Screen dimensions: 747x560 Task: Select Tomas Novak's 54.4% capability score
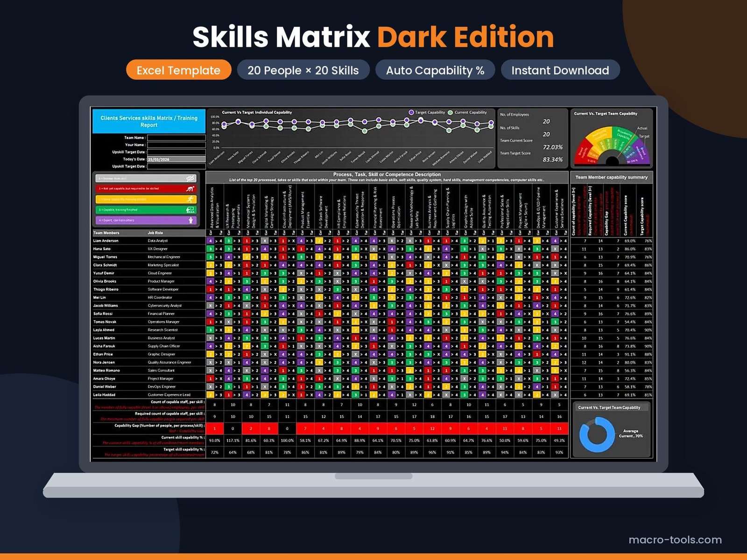630,322
